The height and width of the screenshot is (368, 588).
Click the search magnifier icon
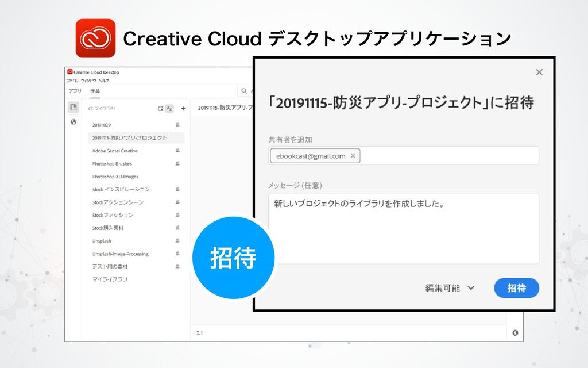[243, 91]
